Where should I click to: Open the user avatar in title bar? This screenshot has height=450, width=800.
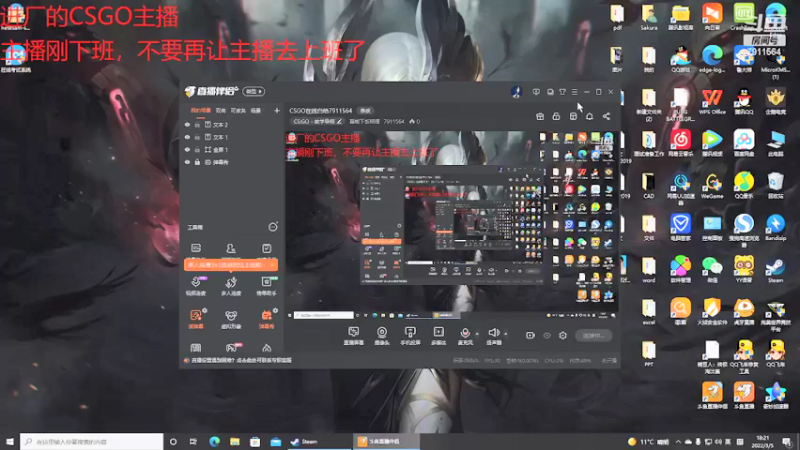[516, 92]
